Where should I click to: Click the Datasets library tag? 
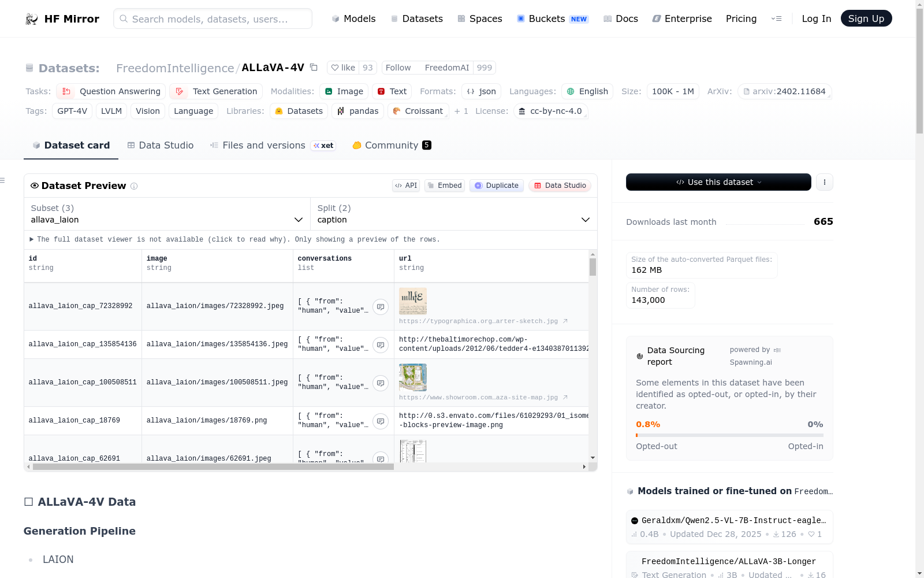299,111
